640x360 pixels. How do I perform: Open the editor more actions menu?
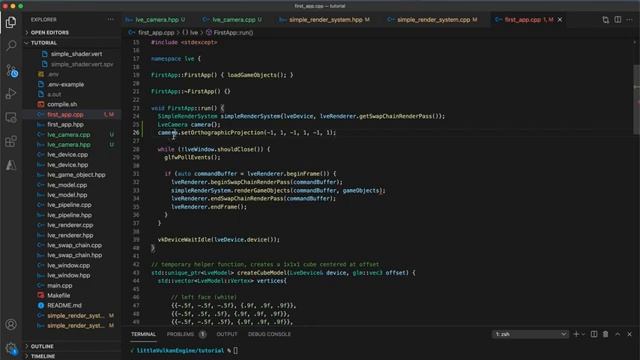(x=629, y=20)
